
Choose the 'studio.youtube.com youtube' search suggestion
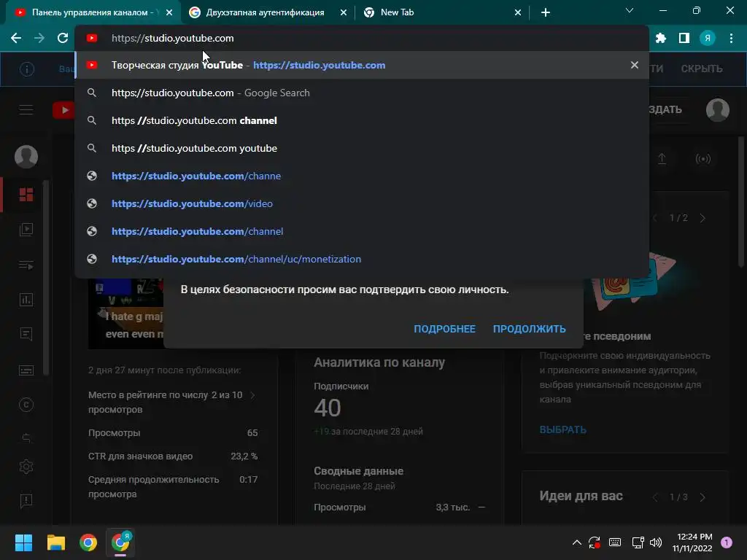pos(362,148)
